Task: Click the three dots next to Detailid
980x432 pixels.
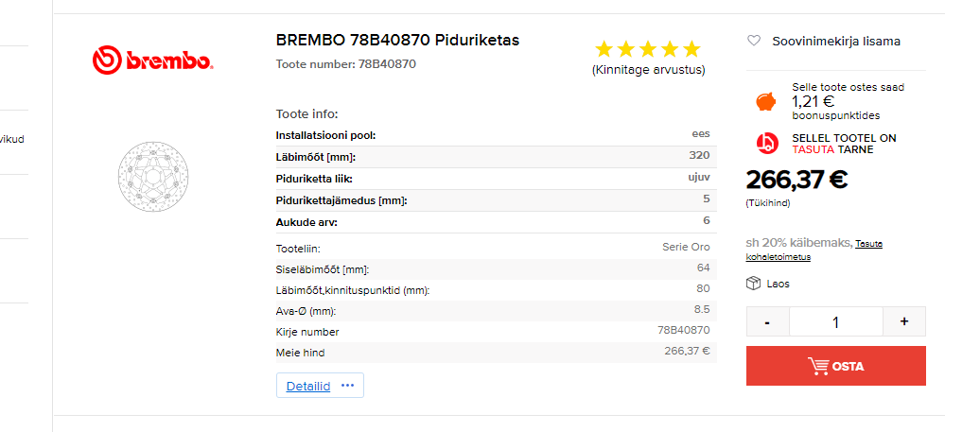Action: [x=347, y=385]
